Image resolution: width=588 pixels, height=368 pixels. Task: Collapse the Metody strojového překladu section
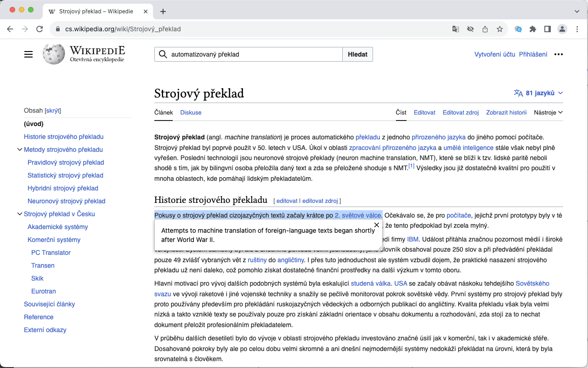(x=19, y=149)
